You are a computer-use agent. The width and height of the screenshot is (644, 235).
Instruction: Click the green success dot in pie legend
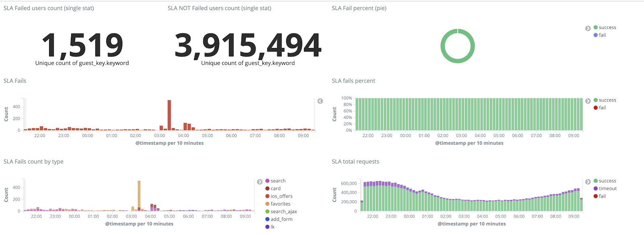596,27
